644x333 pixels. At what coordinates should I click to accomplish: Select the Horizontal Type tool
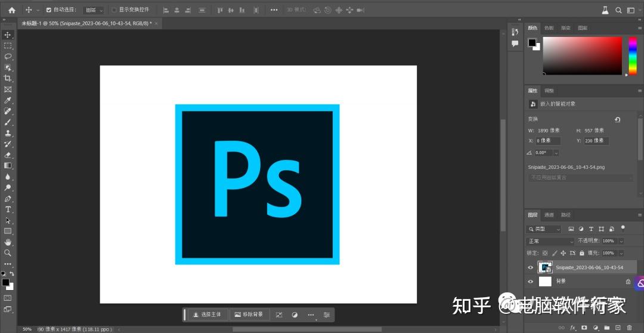point(7,209)
